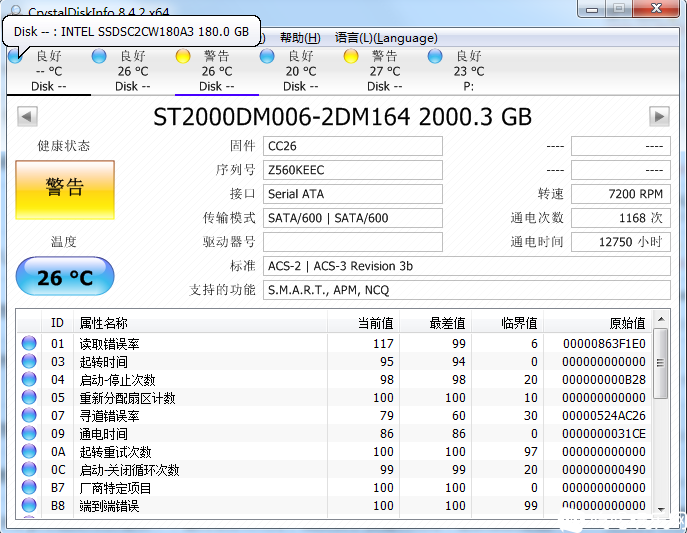Click the standard field ACS-2 | ACS-3 Revision 3b
The image size is (687, 533).
(467, 266)
